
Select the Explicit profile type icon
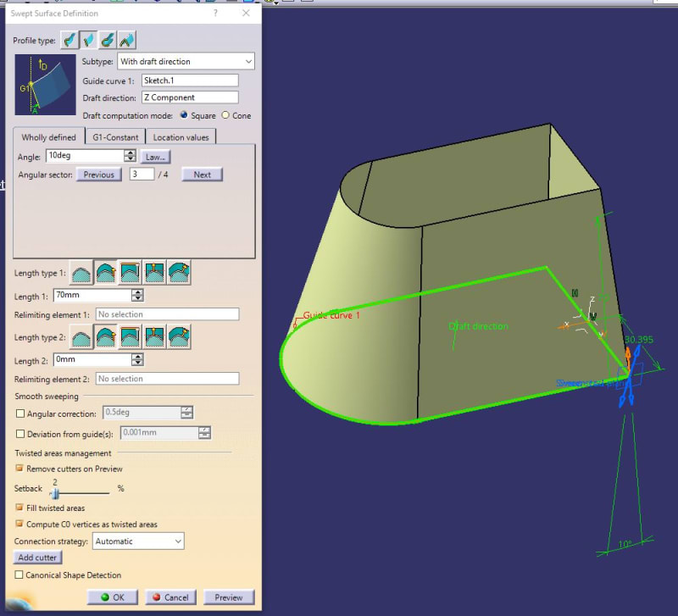coord(69,40)
